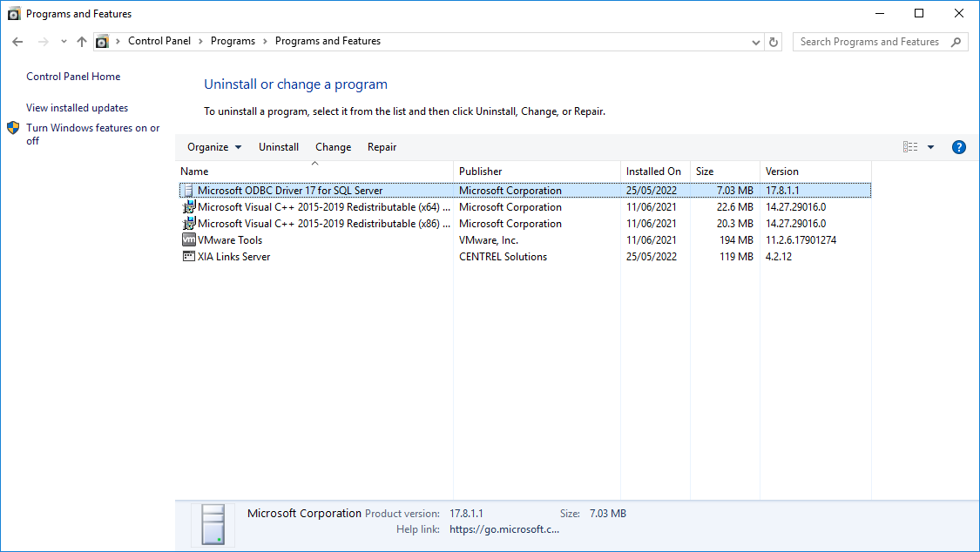
Task: Sort by the Publisher column header
Action: (x=537, y=172)
